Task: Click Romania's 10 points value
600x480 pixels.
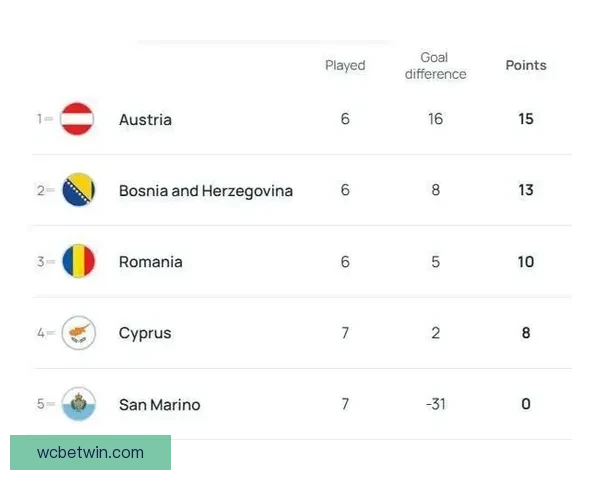Action: [x=526, y=262]
